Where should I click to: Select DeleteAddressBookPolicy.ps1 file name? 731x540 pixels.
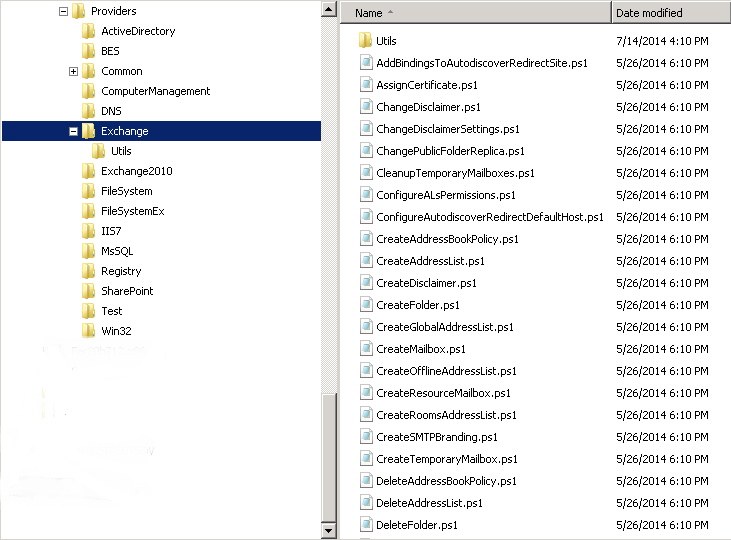point(446,481)
